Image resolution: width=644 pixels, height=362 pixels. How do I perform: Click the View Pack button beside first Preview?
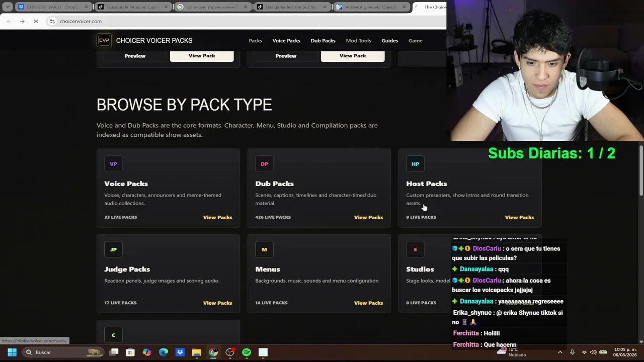coord(202,56)
